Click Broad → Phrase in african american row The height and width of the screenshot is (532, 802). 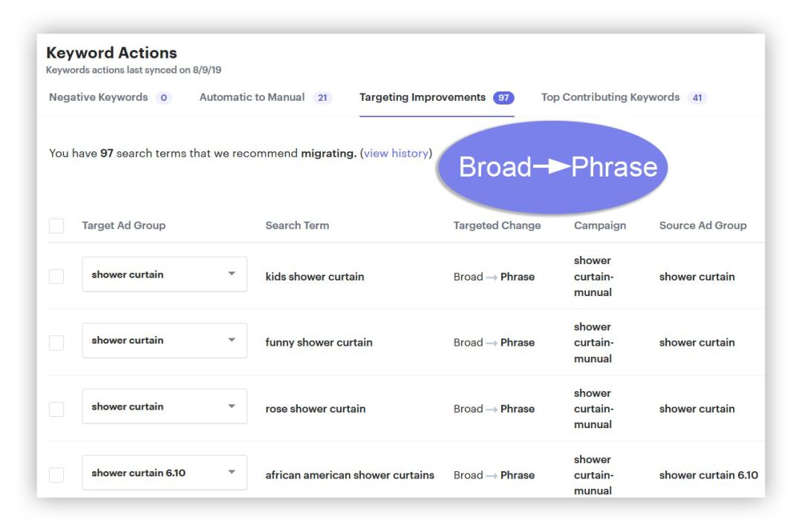point(494,476)
